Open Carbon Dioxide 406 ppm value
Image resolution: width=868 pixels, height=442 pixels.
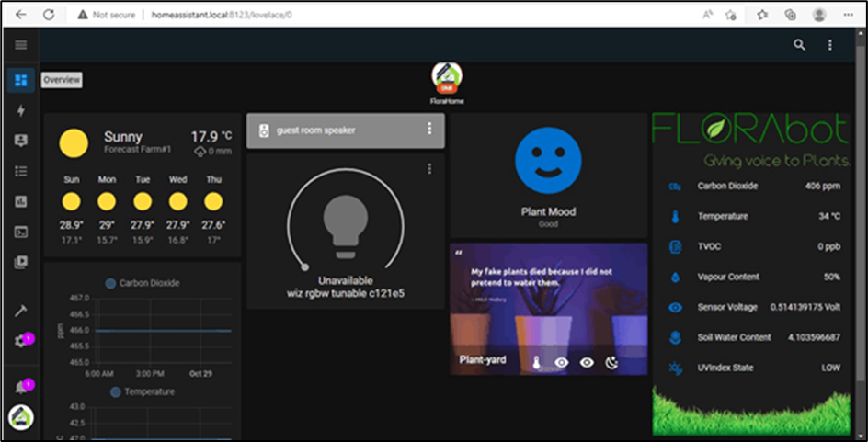coord(823,187)
